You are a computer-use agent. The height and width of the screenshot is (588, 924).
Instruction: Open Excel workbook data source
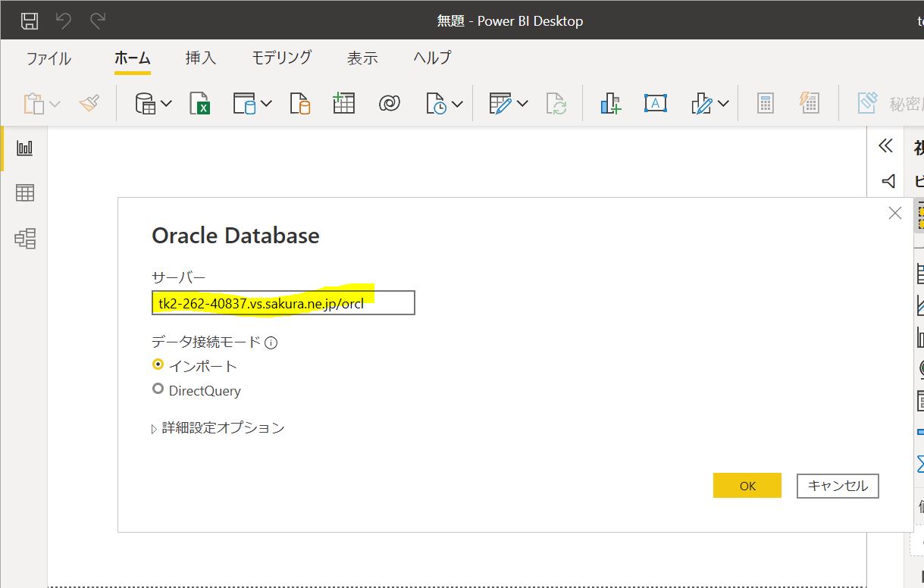coord(199,104)
